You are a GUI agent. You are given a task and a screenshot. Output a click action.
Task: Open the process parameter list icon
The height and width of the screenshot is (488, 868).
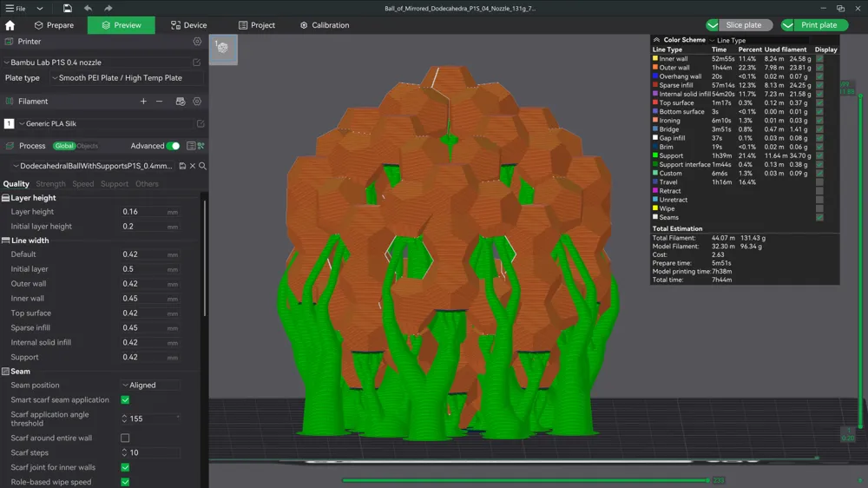pos(190,146)
